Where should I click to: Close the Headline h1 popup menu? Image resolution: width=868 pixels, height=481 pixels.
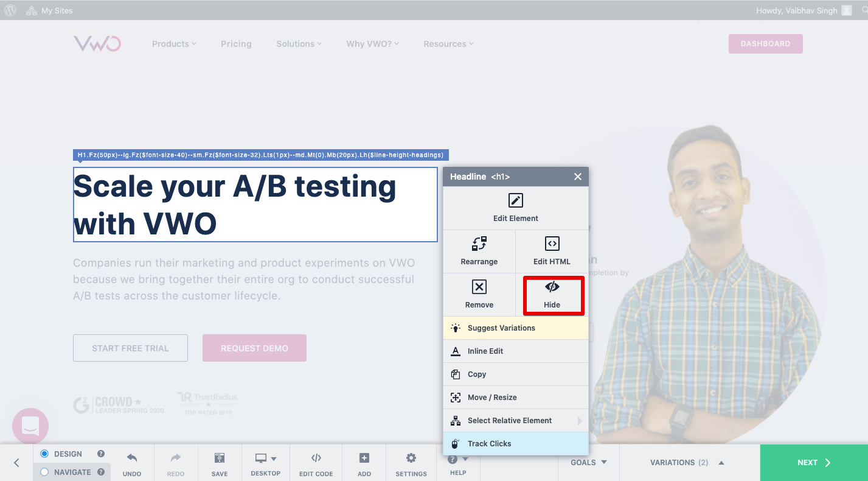tap(578, 177)
